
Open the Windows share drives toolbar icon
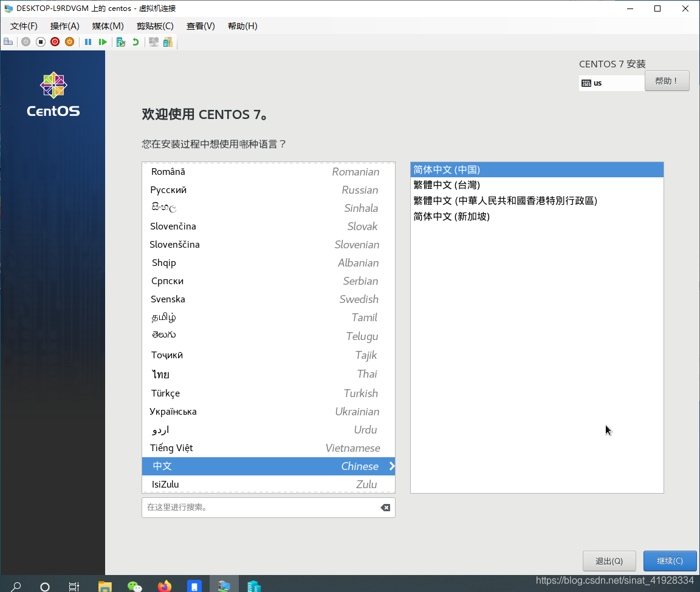point(168,42)
